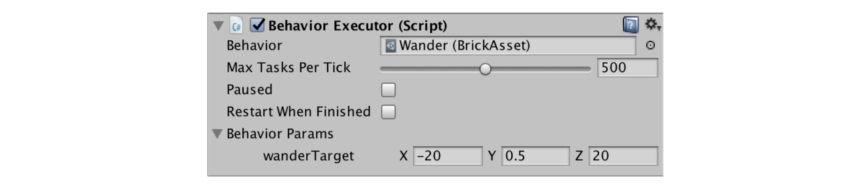Click the Max Tasks Per Tick slider handle
This screenshot has height=189, width=868.
485,69
